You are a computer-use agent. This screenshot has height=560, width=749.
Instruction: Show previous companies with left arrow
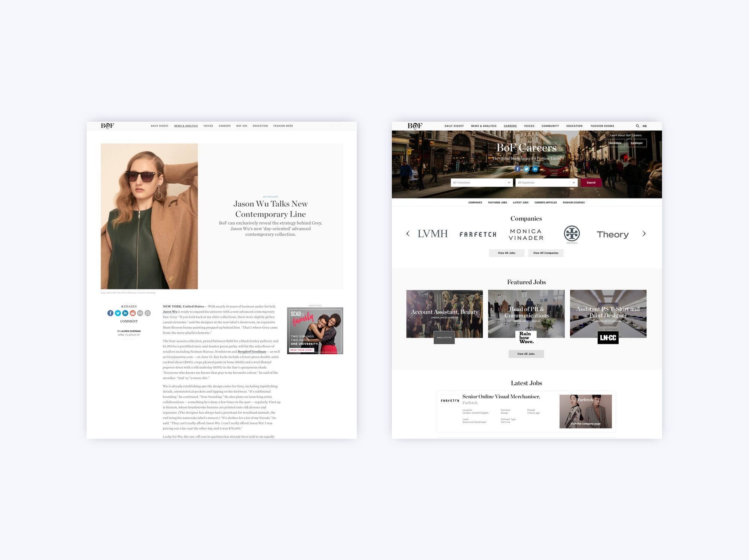pos(408,234)
